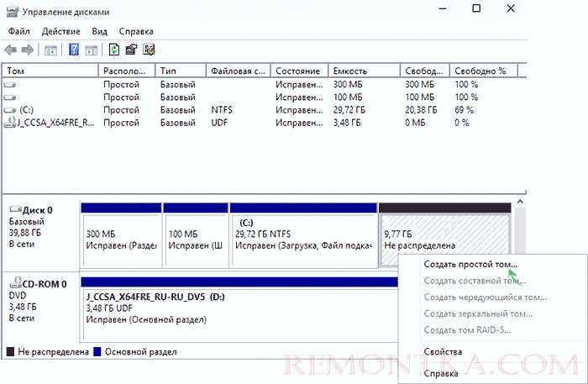Click the 39,88 ГБ size text under Диск 0
The height and width of the screenshot is (384, 588).
point(24,233)
